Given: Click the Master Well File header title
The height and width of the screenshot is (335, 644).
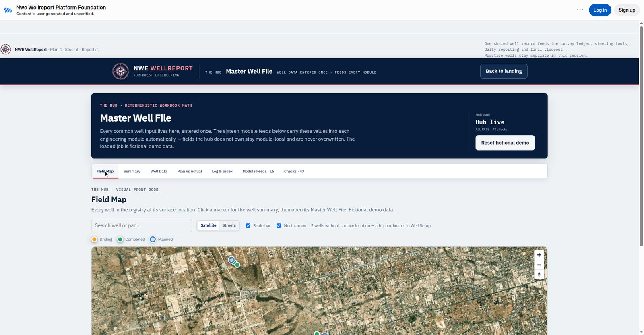Looking at the screenshot, I should [249, 72].
